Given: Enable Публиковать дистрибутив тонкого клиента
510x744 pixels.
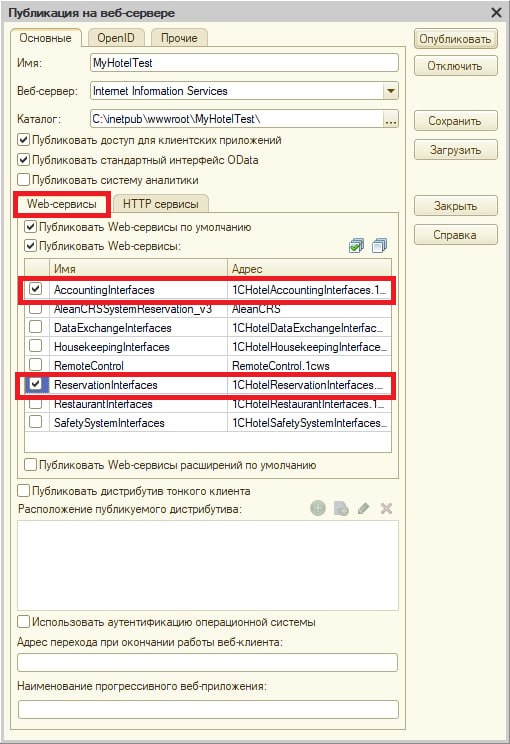Looking at the screenshot, I should click(x=23, y=491).
